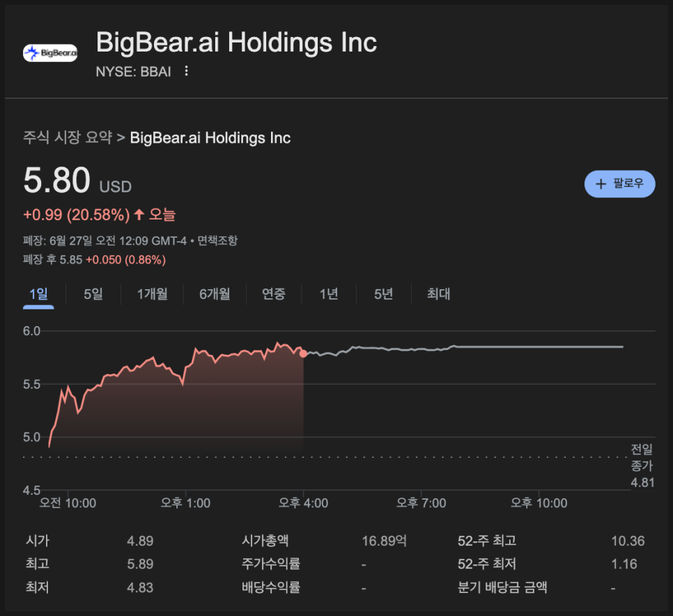
Task: Open the 면책조항 disclaimer link
Action: [217, 240]
